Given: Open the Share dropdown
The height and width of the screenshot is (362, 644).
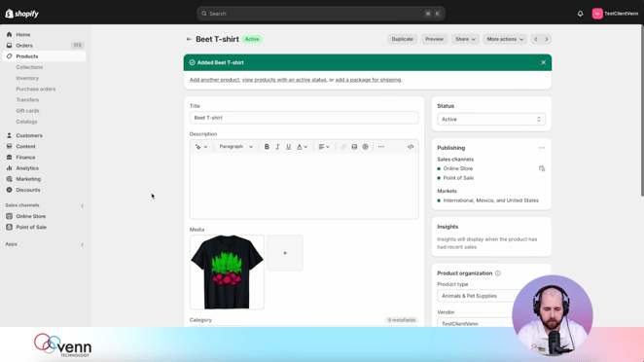Looking at the screenshot, I should pos(465,39).
